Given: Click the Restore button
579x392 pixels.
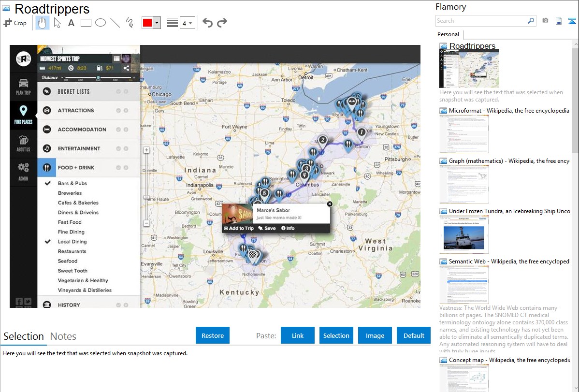Looking at the screenshot, I should tap(213, 335).
